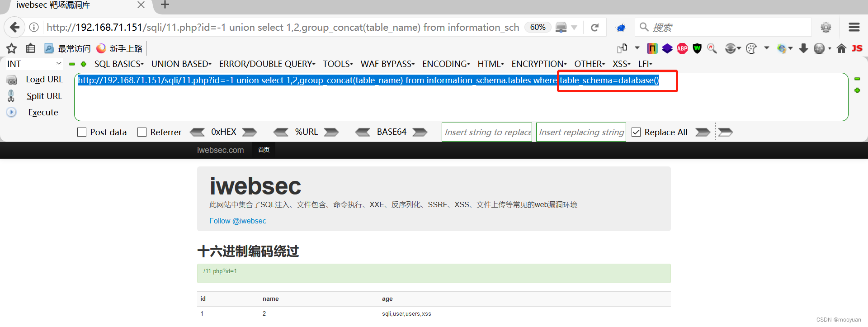Enable the Referrer checkbox

click(x=142, y=132)
